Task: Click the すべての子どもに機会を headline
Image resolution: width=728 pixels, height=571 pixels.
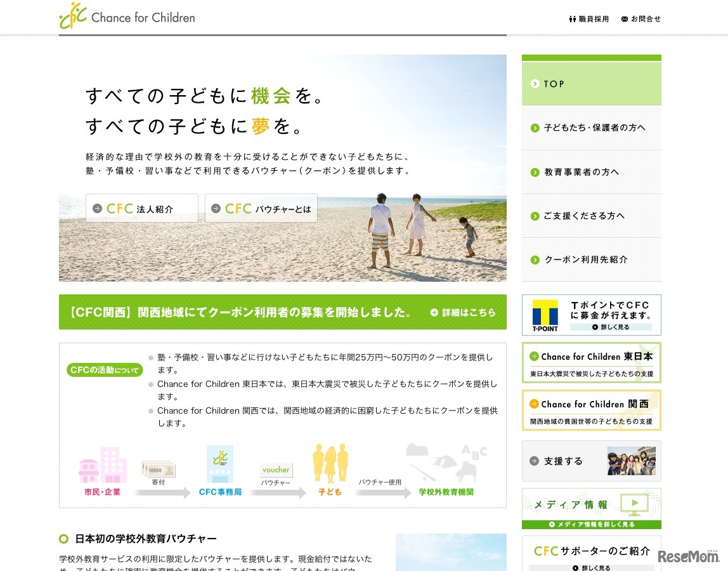Action: 204,96
